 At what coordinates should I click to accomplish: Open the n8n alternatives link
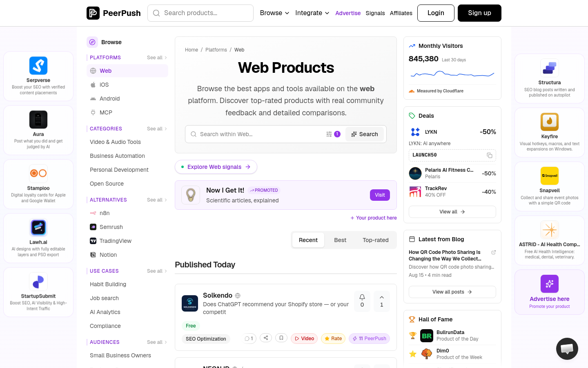(127, 213)
